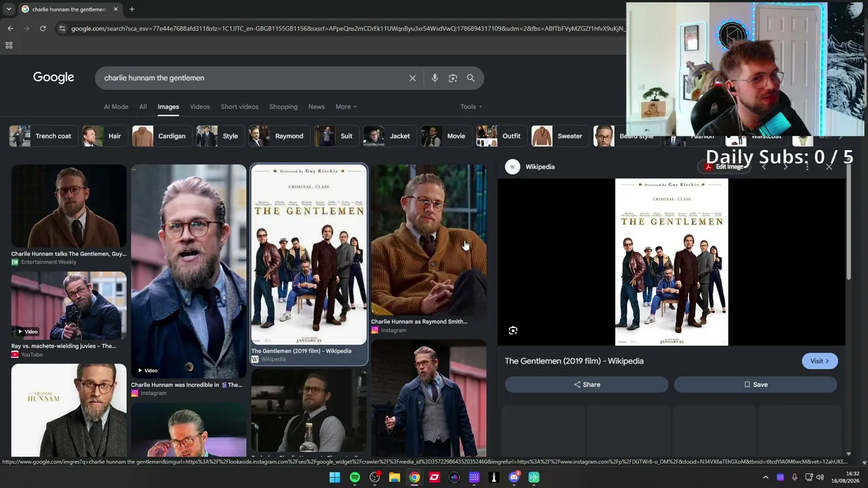Click the Wikipedia source icon in preview
This screenshot has width=868, height=488.
513,167
